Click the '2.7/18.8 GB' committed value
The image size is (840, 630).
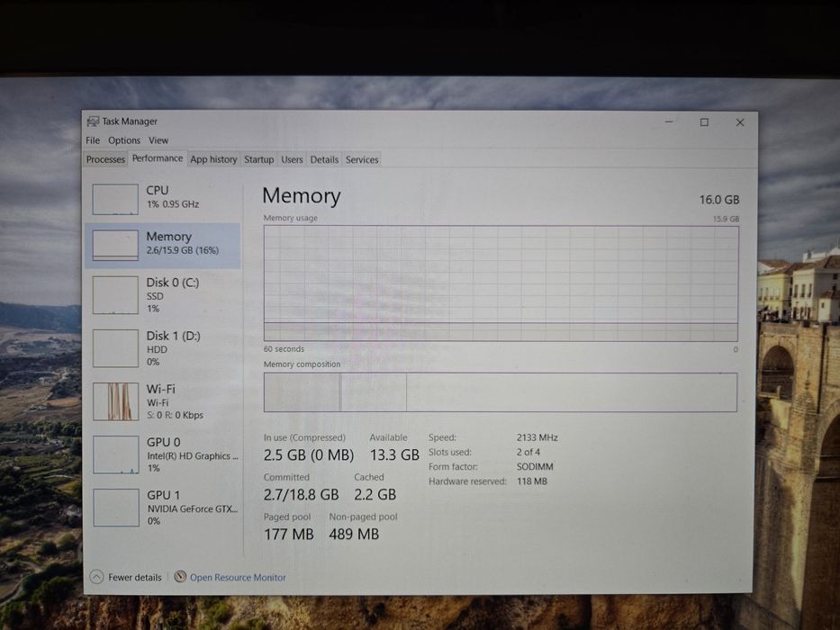pos(301,495)
